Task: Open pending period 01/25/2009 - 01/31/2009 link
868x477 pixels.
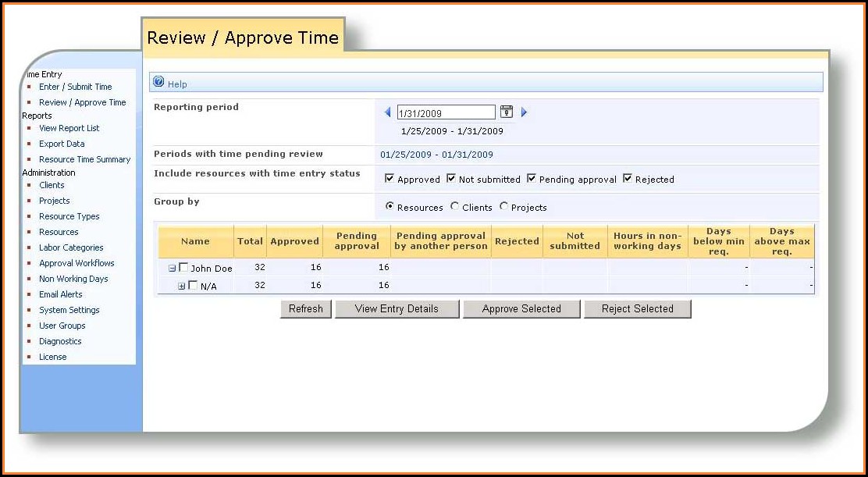Action: (436, 155)
